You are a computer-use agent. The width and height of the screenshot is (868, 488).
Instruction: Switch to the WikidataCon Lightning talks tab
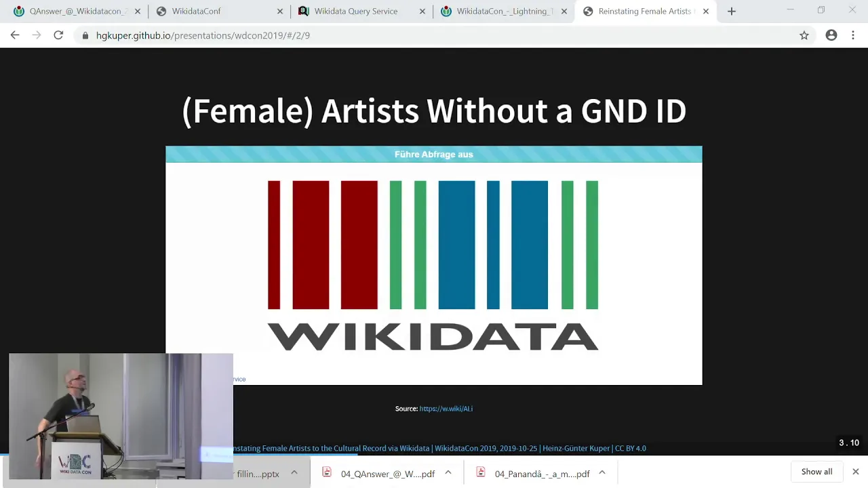[x=503, y=12]
